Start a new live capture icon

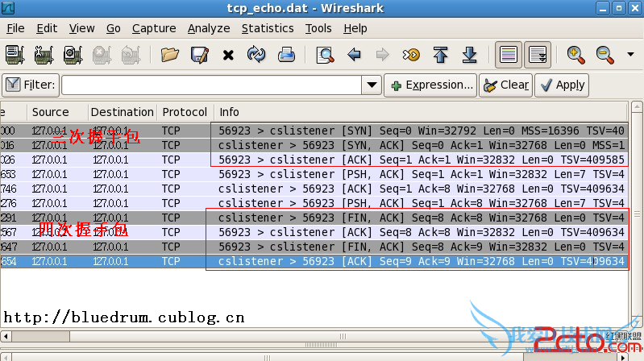click(73, 55)
